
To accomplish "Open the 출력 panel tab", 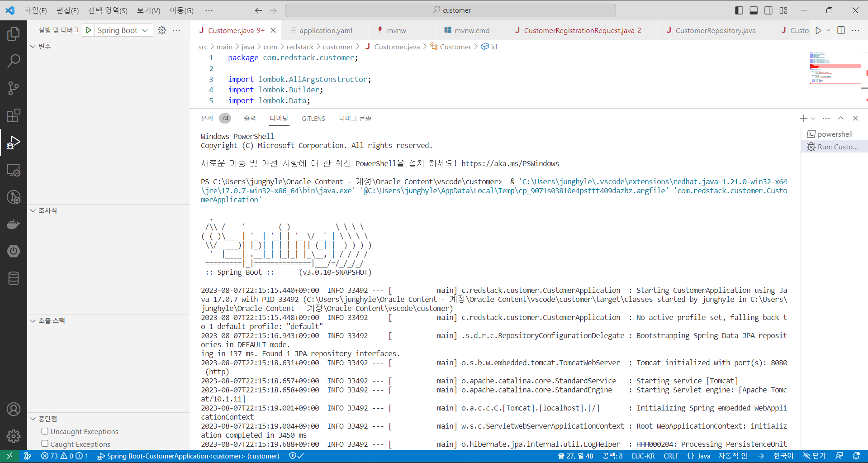I will point(250,118).
